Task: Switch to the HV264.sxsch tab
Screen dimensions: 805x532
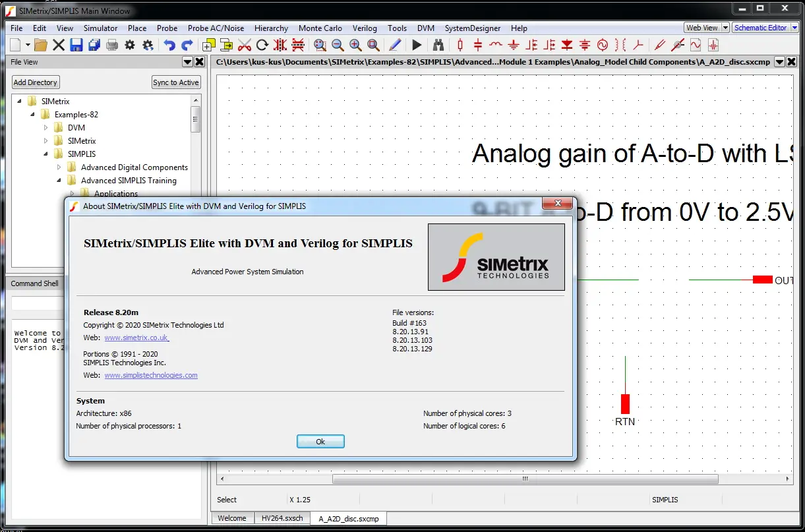Action: click(282, 518)
